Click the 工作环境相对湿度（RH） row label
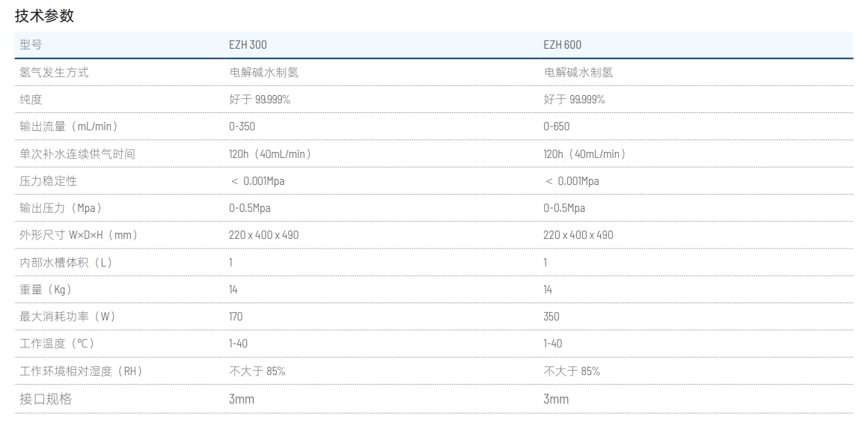The width and height of the screenshot is (868, 441). 81,371
